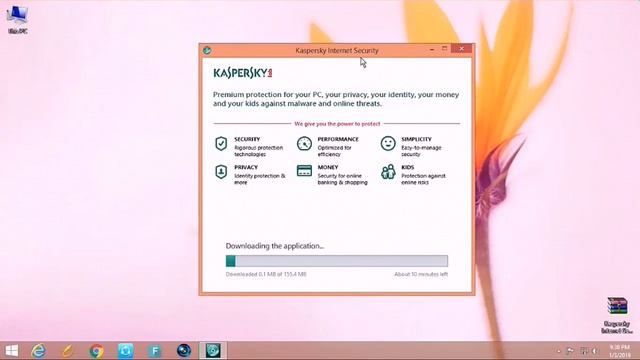
Task: Open the Windows Start button
Action: tap(11, 351)
